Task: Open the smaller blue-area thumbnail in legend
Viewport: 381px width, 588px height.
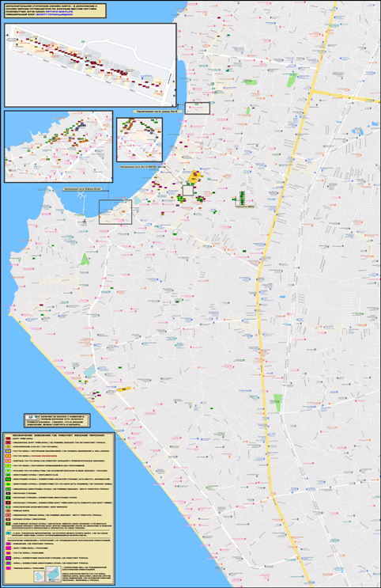Action: coord(40,576)
